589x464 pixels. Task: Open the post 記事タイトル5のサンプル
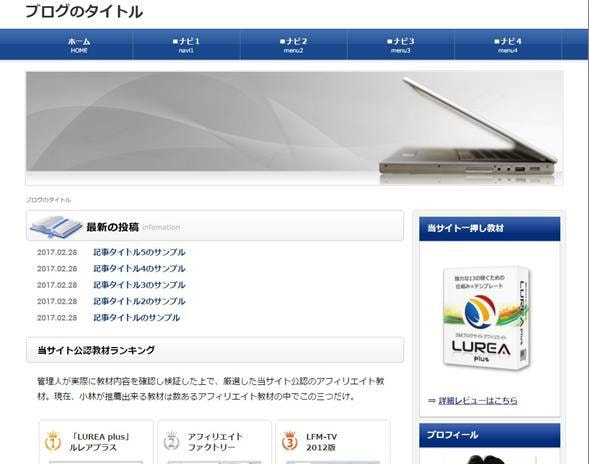[x=139, y=252]
